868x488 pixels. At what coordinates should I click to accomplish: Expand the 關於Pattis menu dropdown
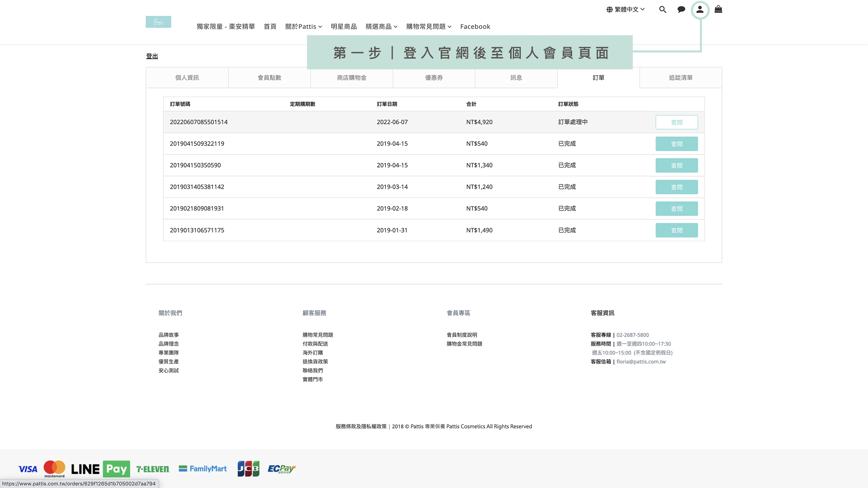[303, 26]
